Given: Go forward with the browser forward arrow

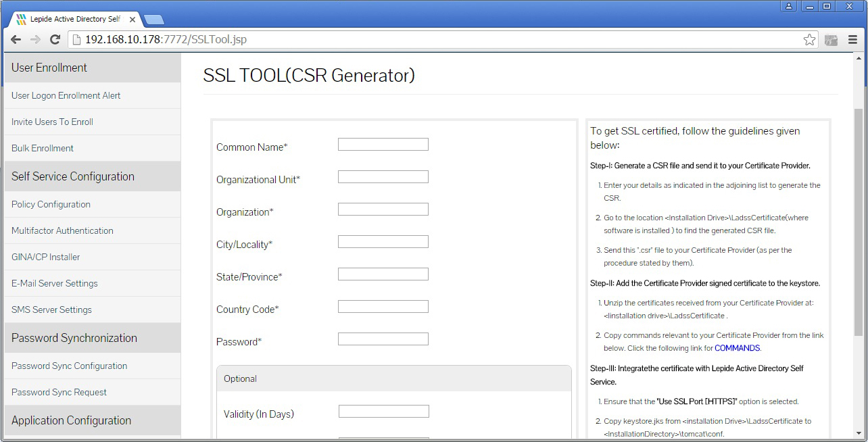Looking at the screenshot, I should tap(36, 40).
